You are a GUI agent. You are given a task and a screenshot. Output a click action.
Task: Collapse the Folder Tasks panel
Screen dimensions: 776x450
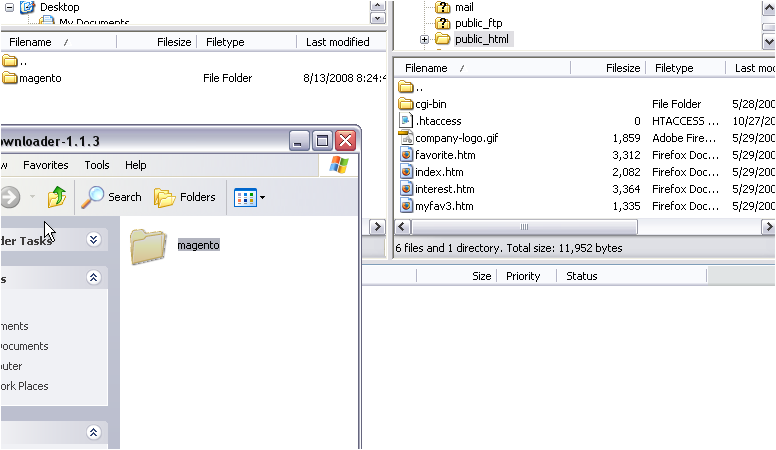93,240
